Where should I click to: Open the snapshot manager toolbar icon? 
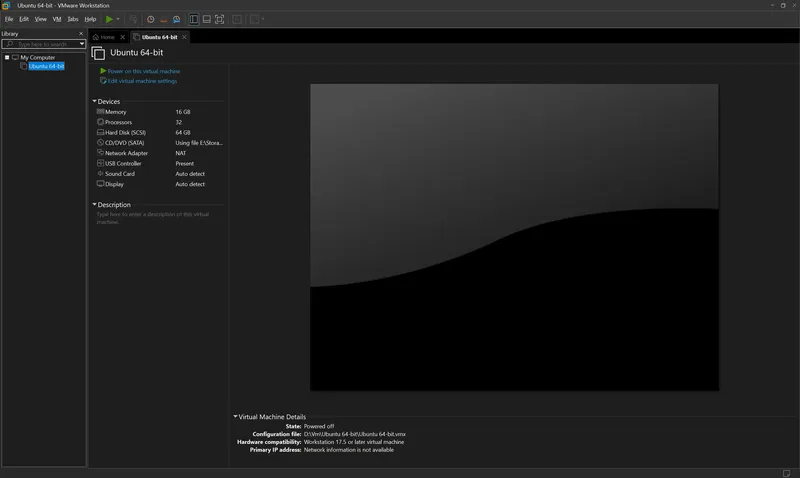click(177, 19)
